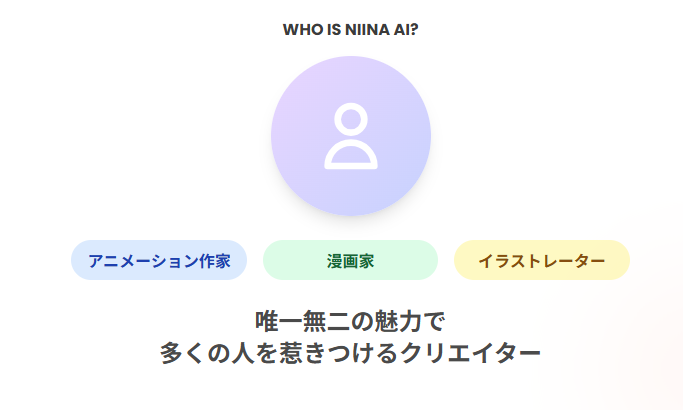The width and height of the screenshot is (683, 410).
Task: Click the 漫画家 tag pill
Action: pos(350,261)
